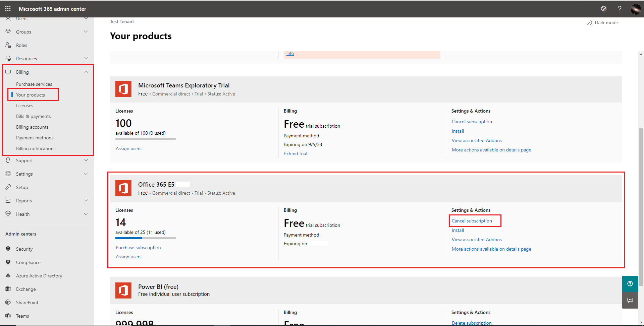Click the Roles label in sidebar
644x326 pixels.
21,45
